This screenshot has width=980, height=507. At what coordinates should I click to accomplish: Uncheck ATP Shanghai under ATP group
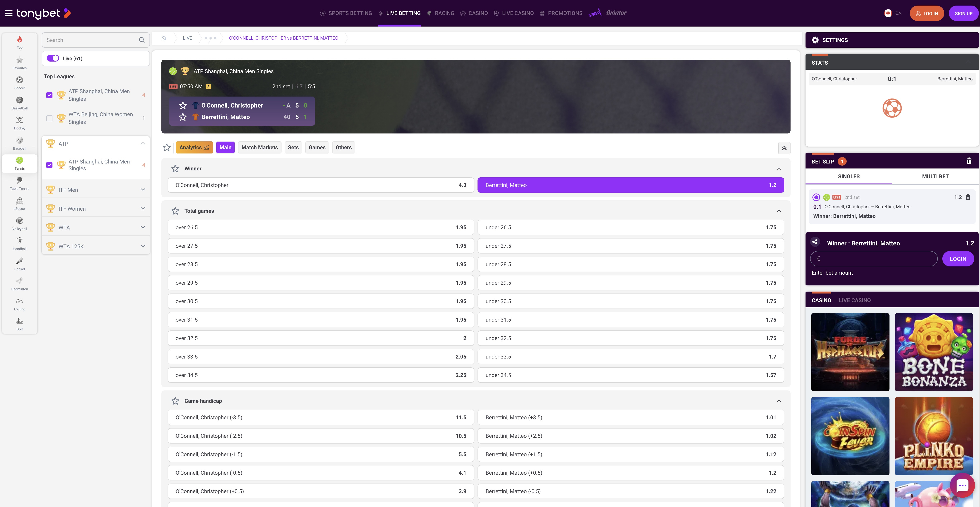[49, 165]
